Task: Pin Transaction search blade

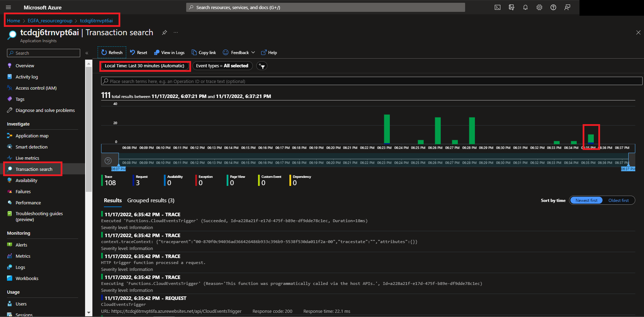Action: (165, 32)
